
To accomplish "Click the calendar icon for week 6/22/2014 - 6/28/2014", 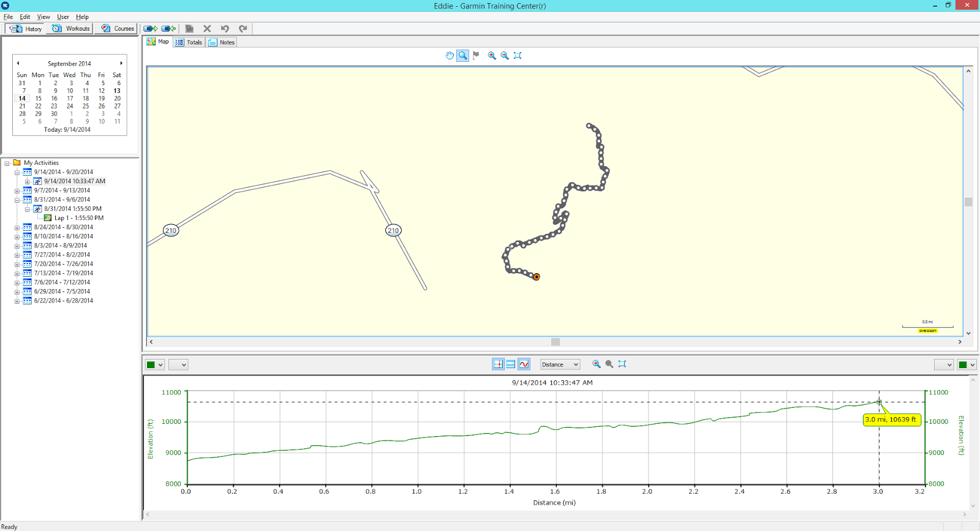I will [x=27, y=301].
